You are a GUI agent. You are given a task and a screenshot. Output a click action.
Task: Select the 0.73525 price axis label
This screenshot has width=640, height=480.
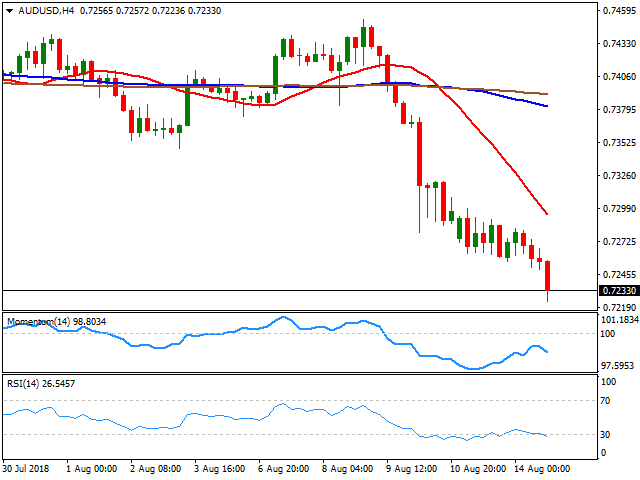point(619,142)
